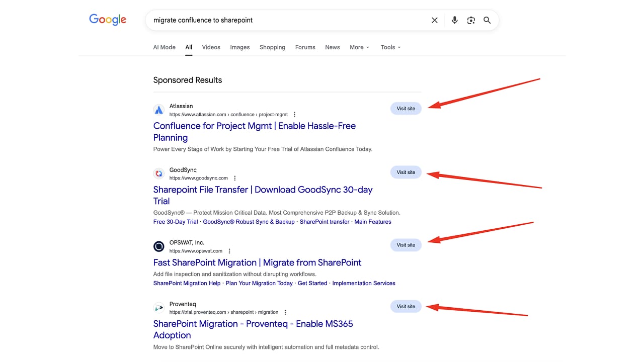
Task: Switch to the Images tab
Action: point(240,47)
